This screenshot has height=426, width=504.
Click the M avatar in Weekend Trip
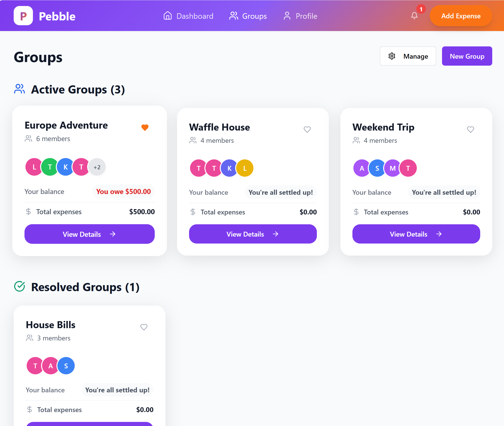393,168
